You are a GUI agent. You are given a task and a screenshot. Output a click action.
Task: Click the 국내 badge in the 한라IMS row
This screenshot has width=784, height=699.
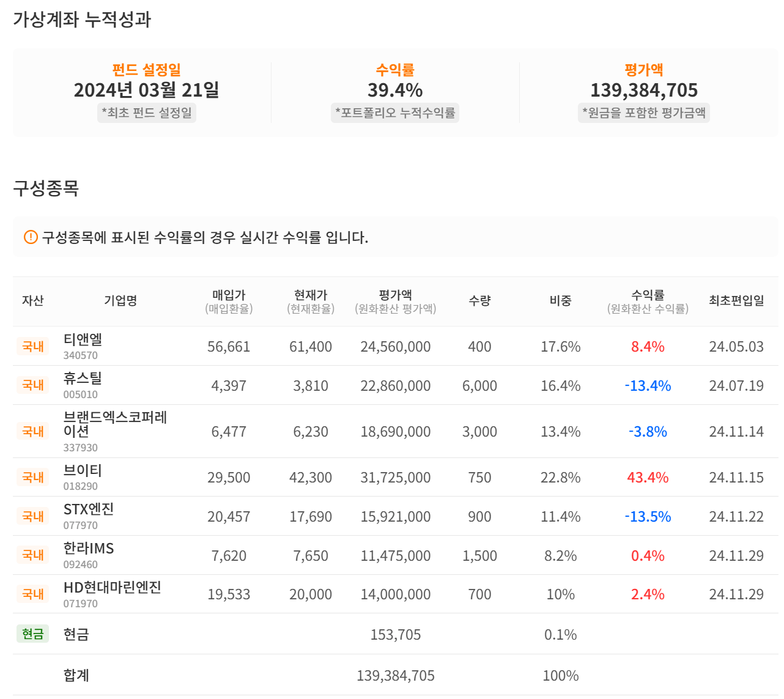(33, 555)
